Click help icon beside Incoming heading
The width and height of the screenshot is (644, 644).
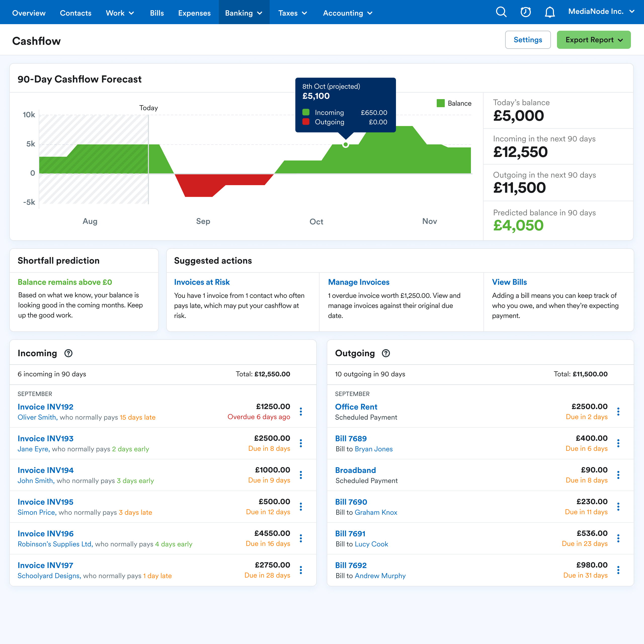tap(68, 353)
